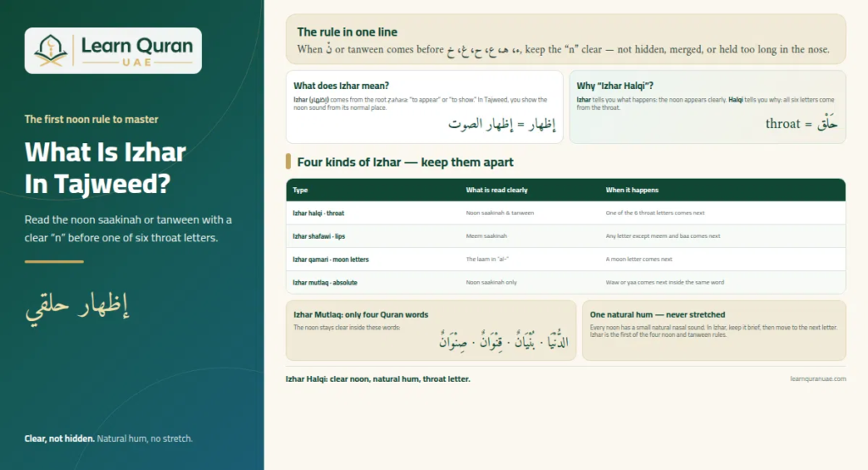
Task: Click the 'The laam in "al-"' cell
Action: point(487,259)
